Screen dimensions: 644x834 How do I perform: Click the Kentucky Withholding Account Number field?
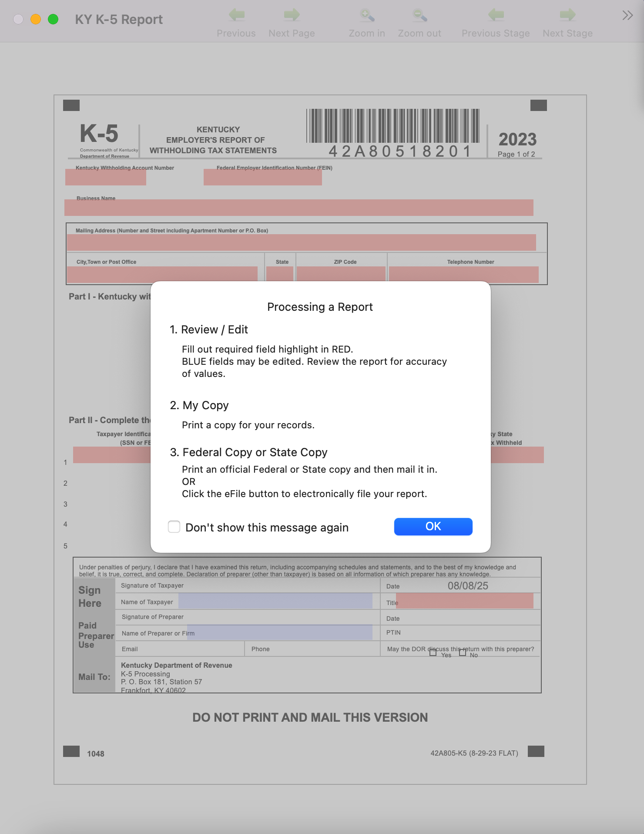click(106, 178)
